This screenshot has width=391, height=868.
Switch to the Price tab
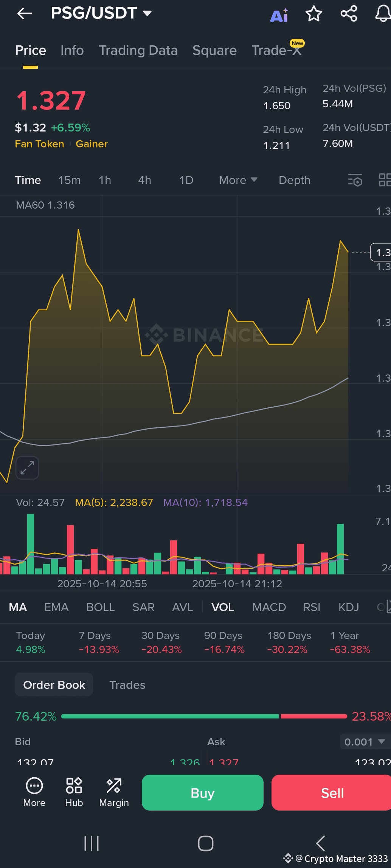click(x=31, y=50)
